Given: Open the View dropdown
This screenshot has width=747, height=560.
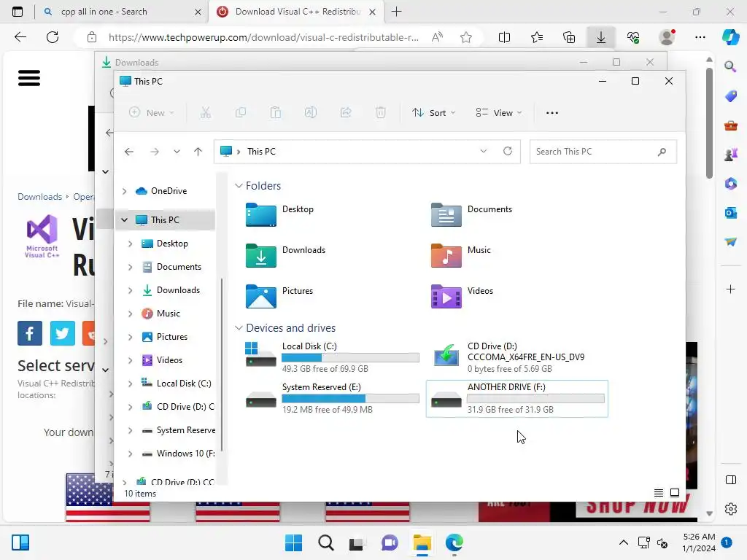Looking at the screenshot, I should pyautogui.click(x=499, y=113).
